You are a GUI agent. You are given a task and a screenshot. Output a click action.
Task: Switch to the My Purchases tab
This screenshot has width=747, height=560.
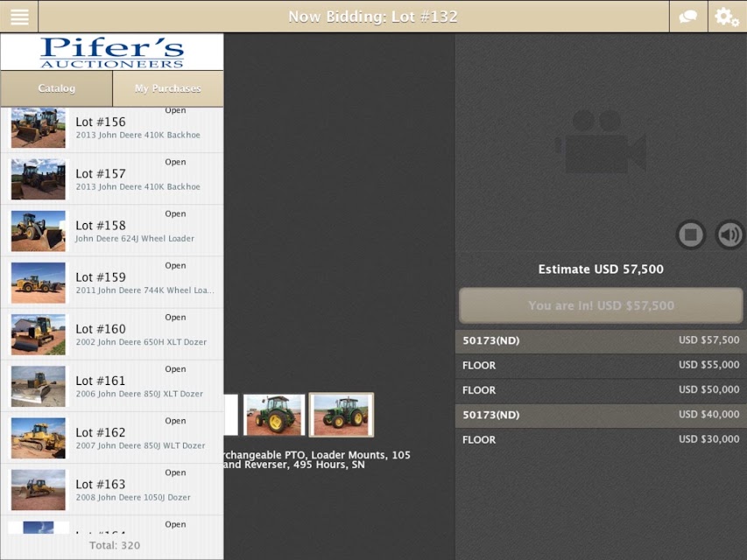tap(167, 88)
